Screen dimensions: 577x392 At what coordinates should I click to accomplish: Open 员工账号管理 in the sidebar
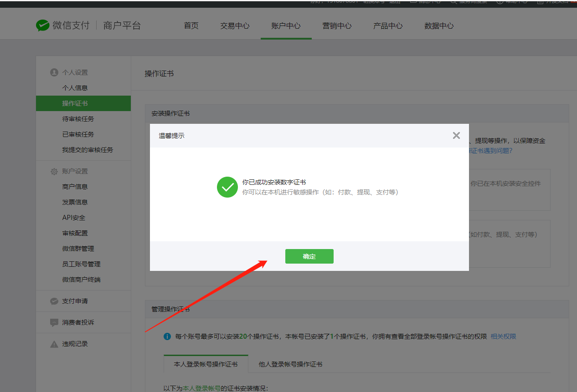click(x=81, y=264)
